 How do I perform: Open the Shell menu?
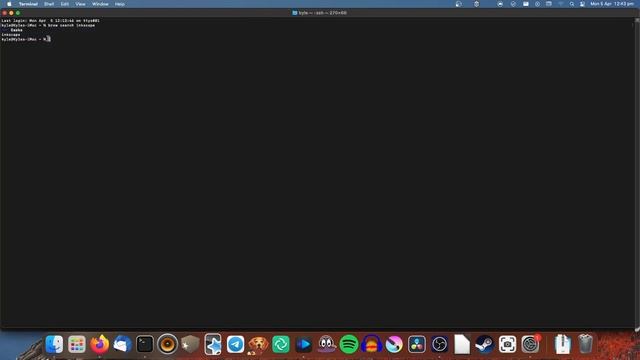[49, 4]
